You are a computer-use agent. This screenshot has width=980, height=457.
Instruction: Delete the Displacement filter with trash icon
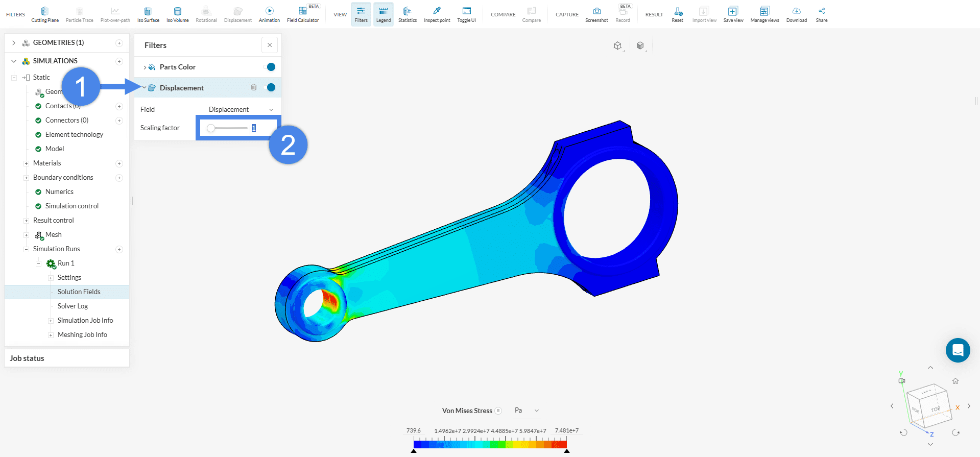pyautogui.click(x=254, y=87)
